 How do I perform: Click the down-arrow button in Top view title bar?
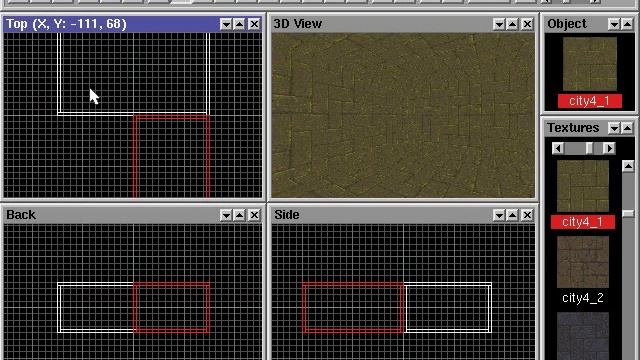[x=226, y=24]
